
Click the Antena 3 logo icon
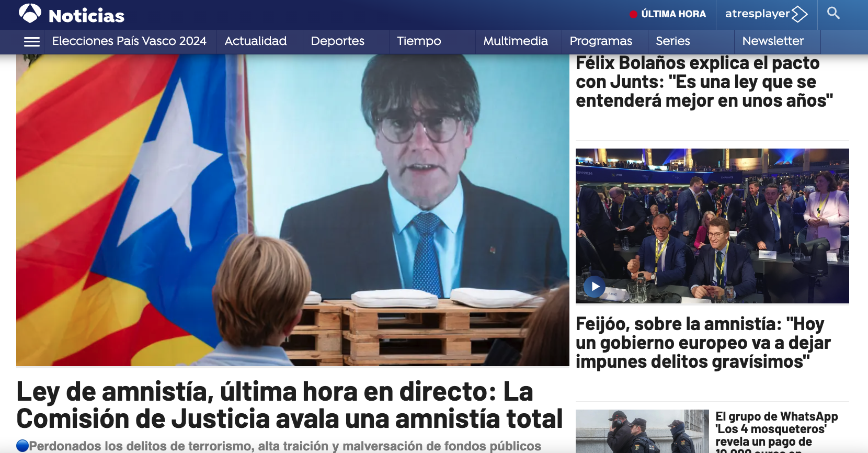[30, 14]
